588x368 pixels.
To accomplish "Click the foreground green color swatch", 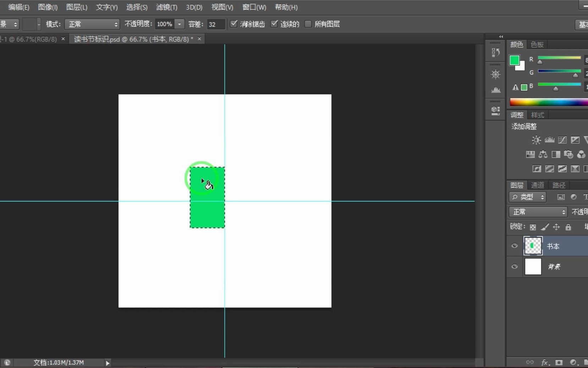I will (x=514, y=60).
